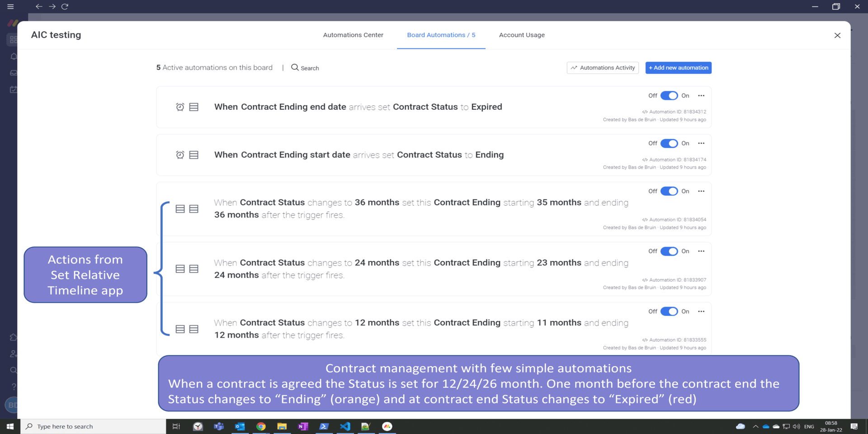Click Automation ID: 81834054
Viewport: 868px width, 434px height.
pos(677,220)
